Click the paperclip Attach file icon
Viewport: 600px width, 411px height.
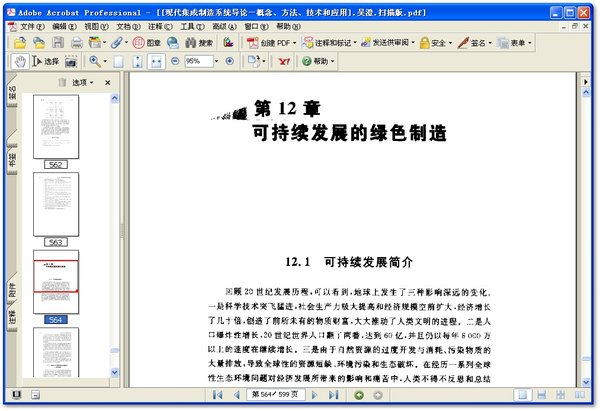click(117, 42)
